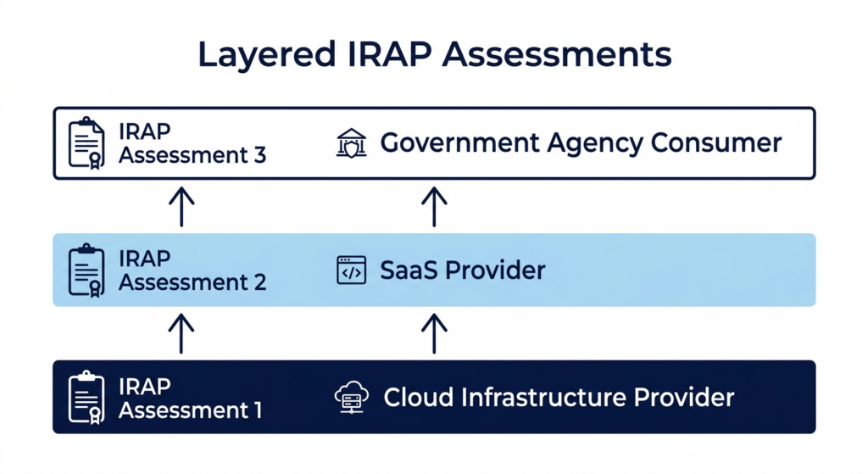Click the 'Cloud Infrastructure Provider' text
868x474 pixels.
coord(559,398)
